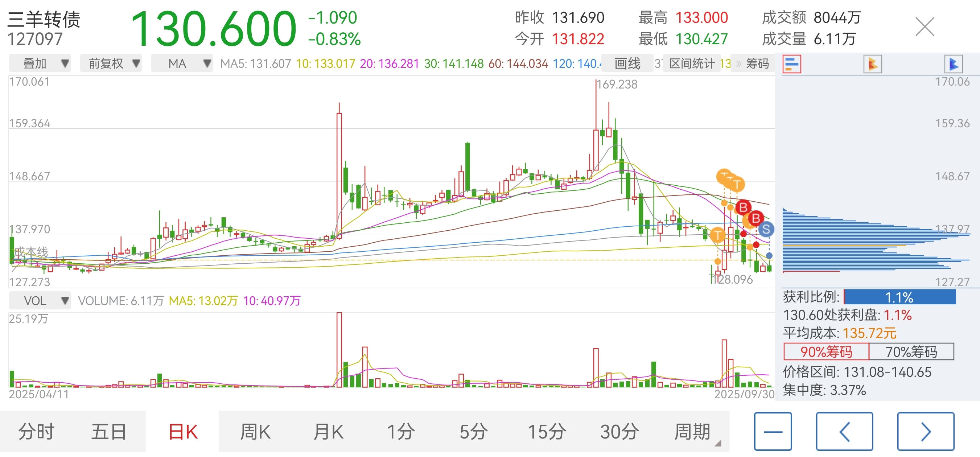Image resolution: width=980 pixels, height=457 pixels.
Task: Click the 区间统计 button
Action: point(692,63)
